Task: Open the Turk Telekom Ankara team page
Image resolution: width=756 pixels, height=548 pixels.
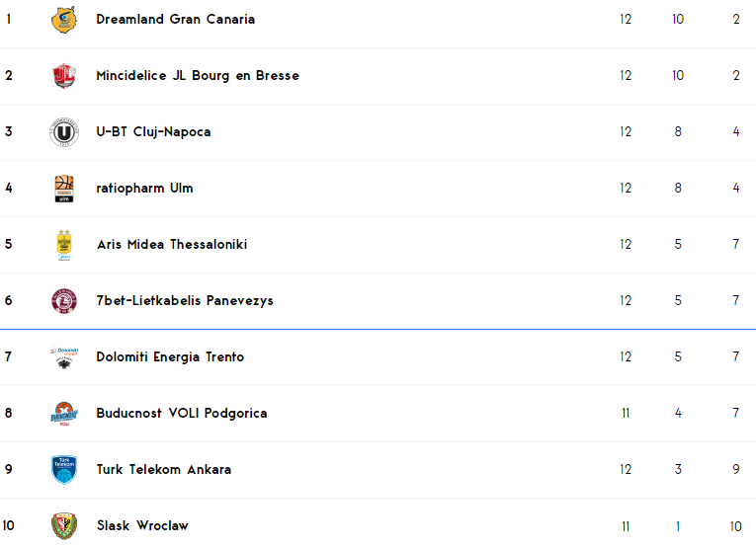Action: [164, 470]
